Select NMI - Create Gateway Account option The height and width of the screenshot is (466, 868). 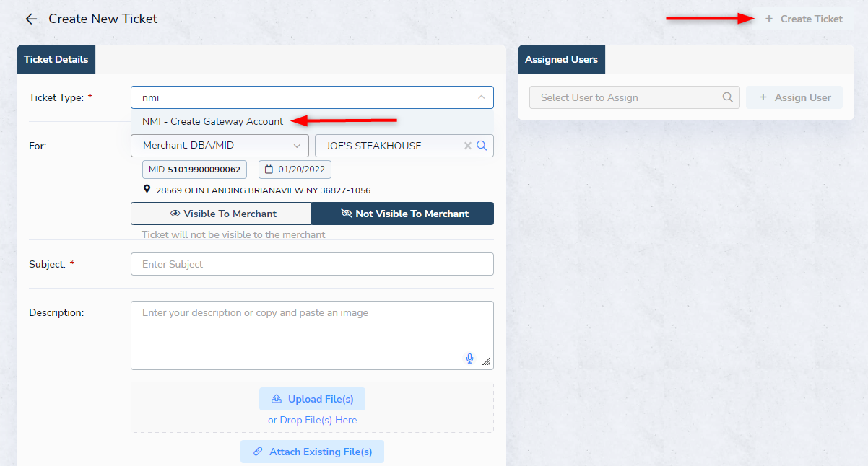point(312,121)
